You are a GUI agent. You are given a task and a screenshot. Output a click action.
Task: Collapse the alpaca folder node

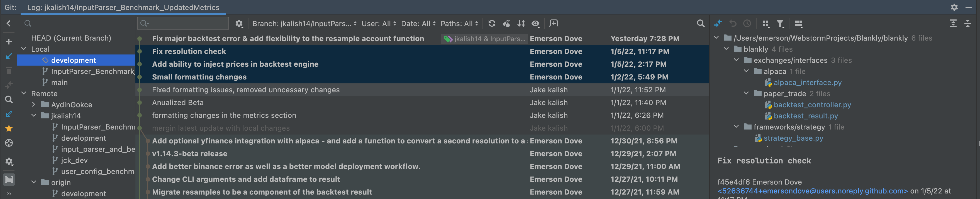pos(746,71)
